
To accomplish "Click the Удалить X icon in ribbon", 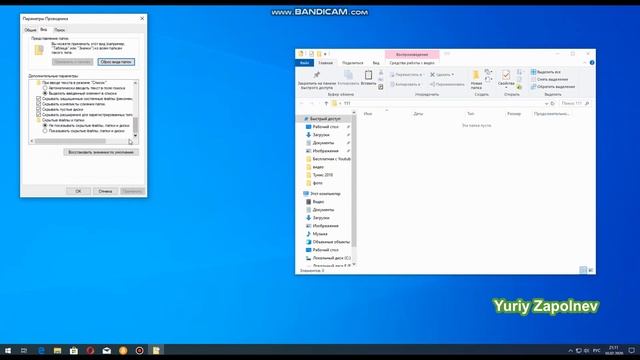I will (432, 75).
